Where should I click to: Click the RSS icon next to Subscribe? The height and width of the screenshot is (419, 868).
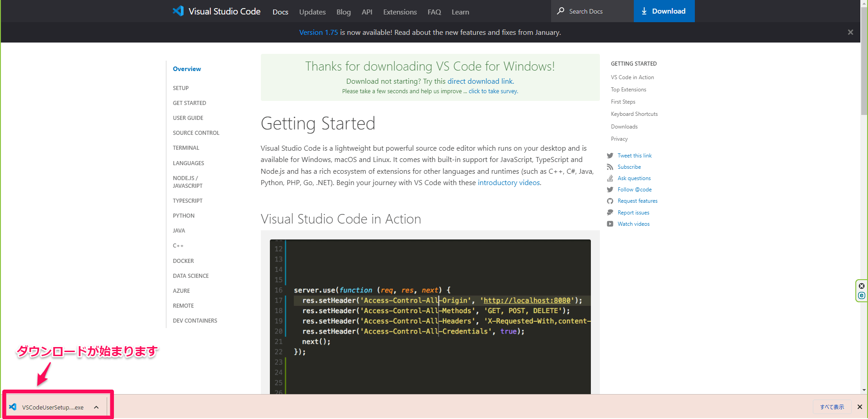point(610,167)
